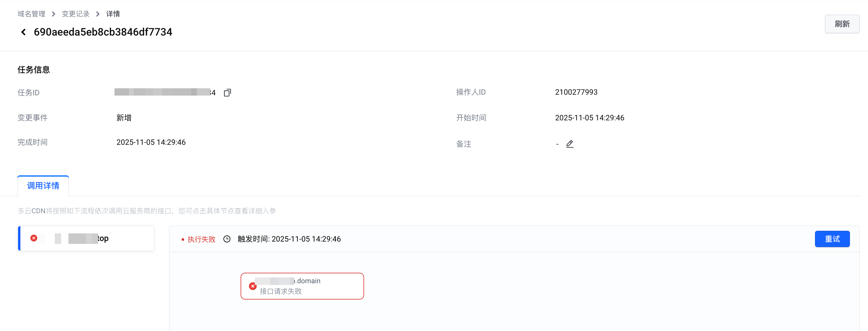Open 变更记录 breadcrumb link

pyautogui.click(x=75, y=14)
